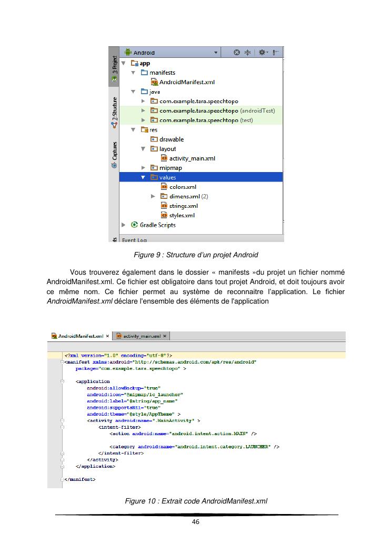Expand the dimens.xml (2) node
Image resolution: width=392 pixels, height=554 pixels.
click(153, 196)
